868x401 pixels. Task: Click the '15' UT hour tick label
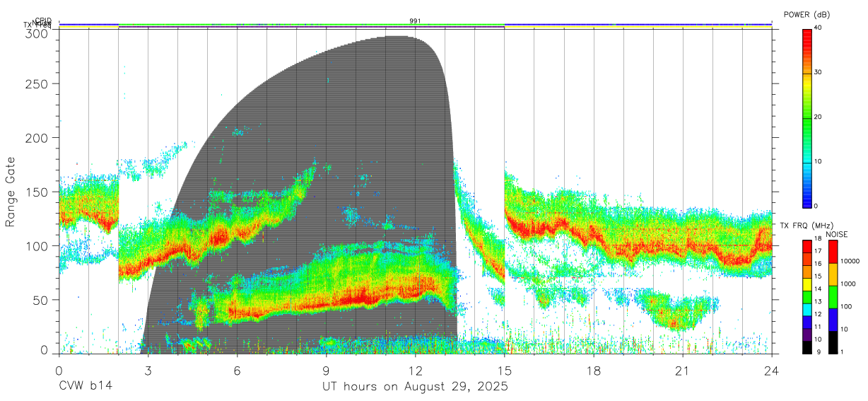point(505,371)
